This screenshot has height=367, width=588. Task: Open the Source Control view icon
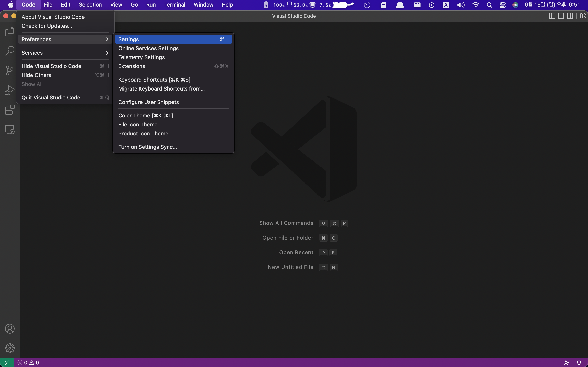click(10, 71)
